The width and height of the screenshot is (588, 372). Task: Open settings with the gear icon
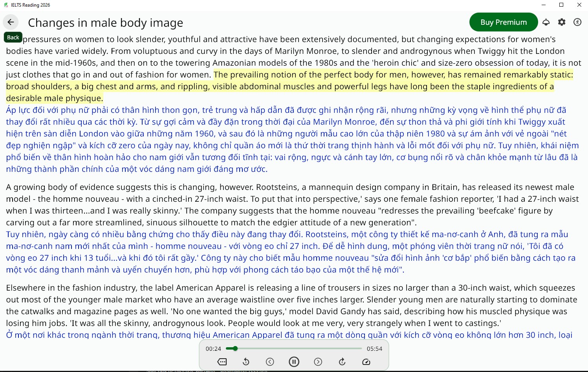[x=562, y=22]
